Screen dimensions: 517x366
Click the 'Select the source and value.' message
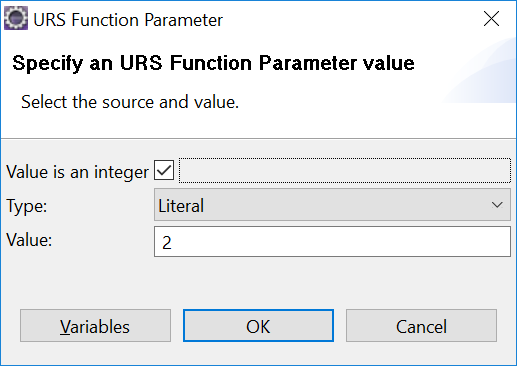[x=130, y=102]
